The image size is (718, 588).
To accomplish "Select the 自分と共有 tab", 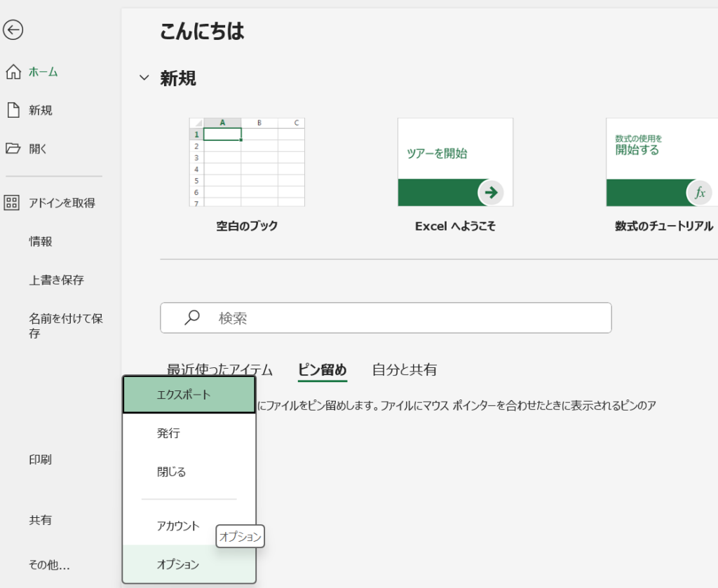I will (x=403, y=369).
